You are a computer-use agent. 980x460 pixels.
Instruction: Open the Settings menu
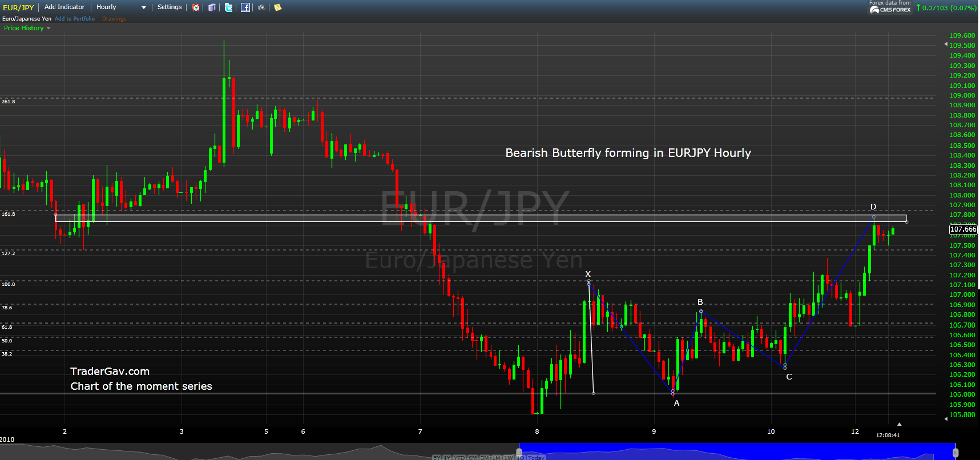(x=170, y=7)
